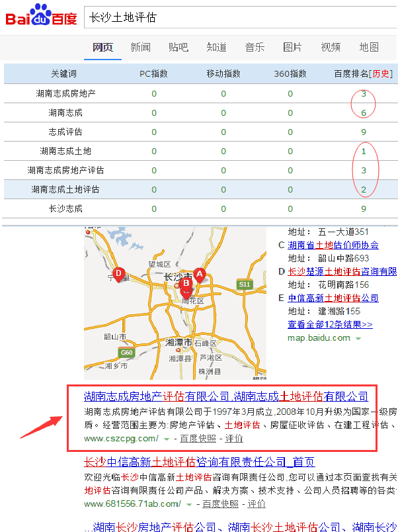Select the 地图 tab
398x532 pixels.
[369, 47]
